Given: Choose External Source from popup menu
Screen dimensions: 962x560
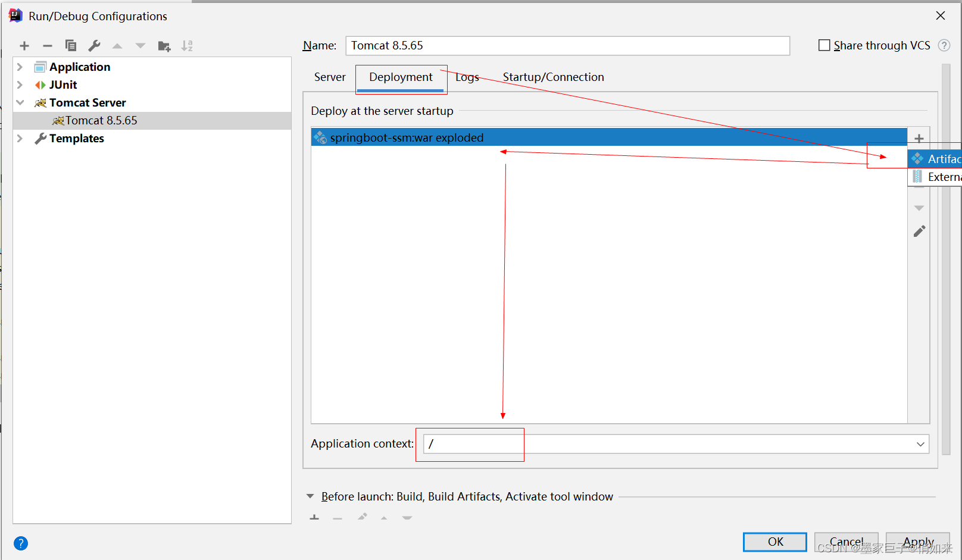Looking at the screenshot, I should click(935, 177).
